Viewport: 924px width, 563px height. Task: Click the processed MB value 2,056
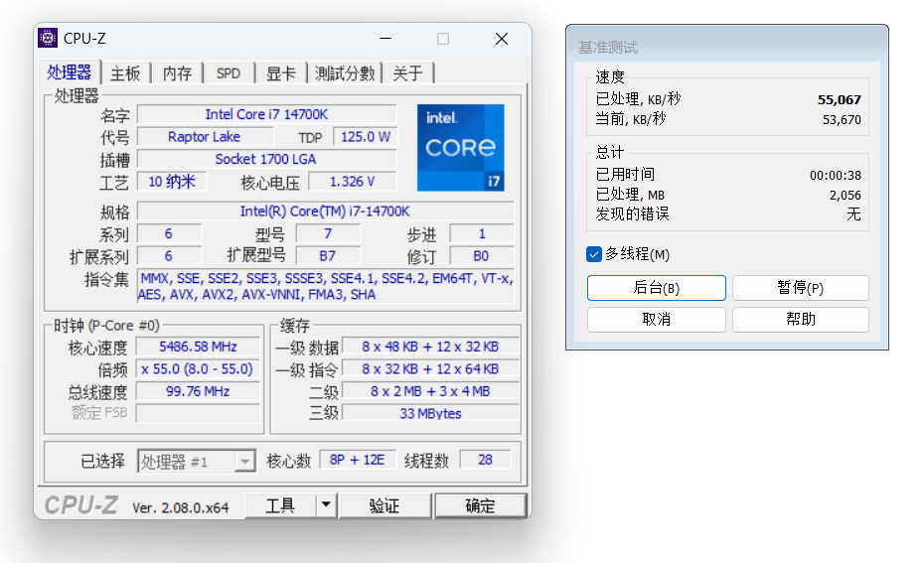pos(846,195)
